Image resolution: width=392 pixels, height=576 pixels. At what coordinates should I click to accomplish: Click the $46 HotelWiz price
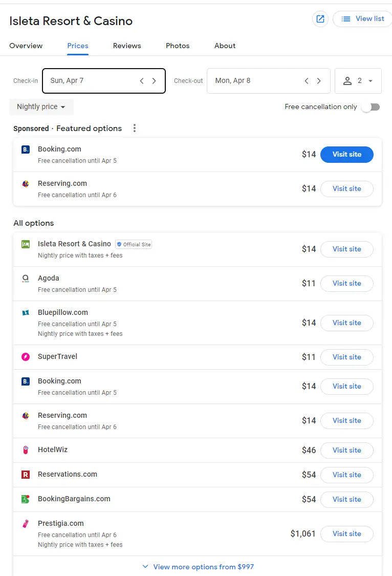(x=309, y=451)
